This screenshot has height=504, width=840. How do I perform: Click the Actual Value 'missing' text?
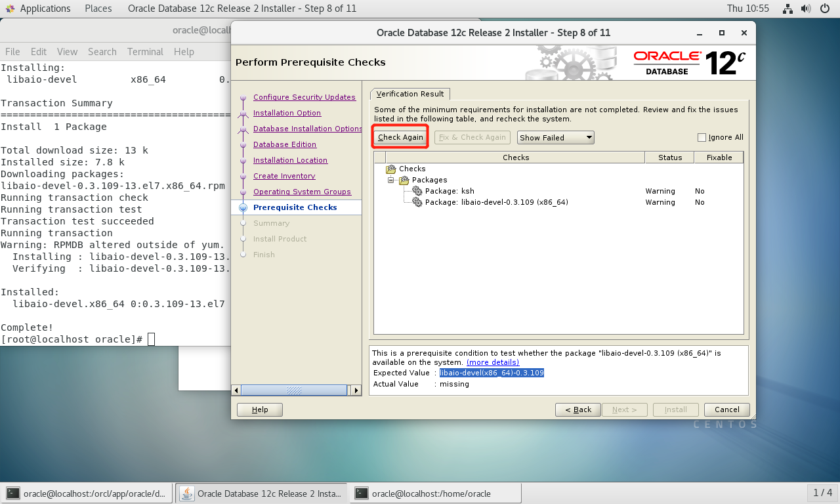(x=454, y=384)
